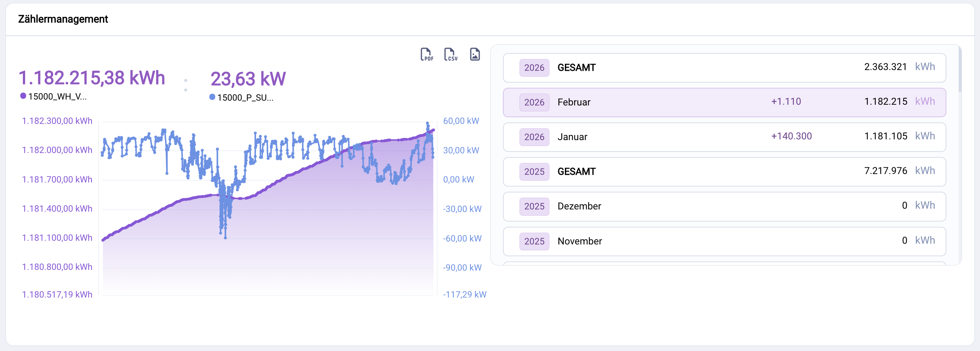This screenshot has width=980, height=351.
Task: Click the Zählermanagement panel title
Action: point(63,19)
